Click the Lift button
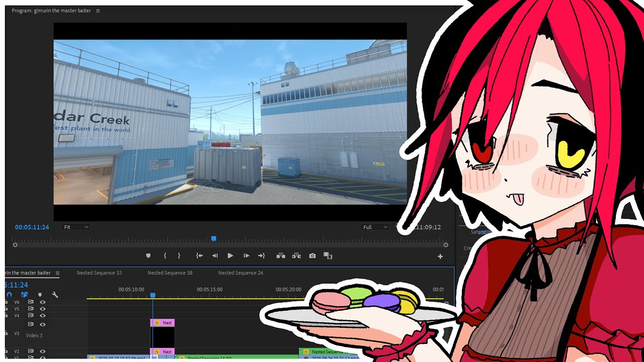The height and width of the screenshot is (362, 644). click(281, 256)
